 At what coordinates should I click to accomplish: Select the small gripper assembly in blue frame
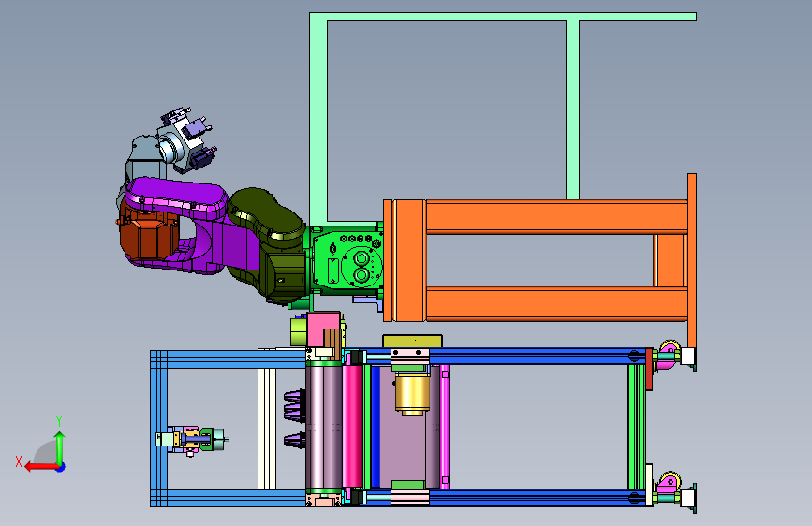point(192,441)
